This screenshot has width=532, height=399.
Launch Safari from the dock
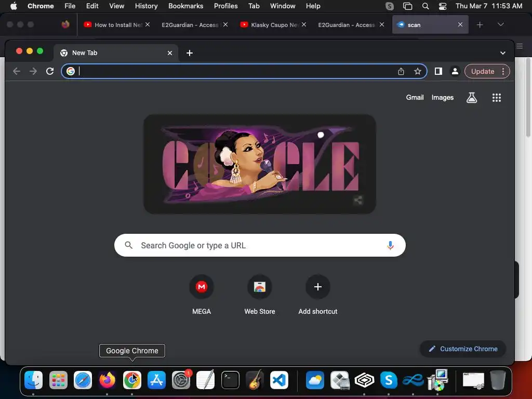coord(83,380)
